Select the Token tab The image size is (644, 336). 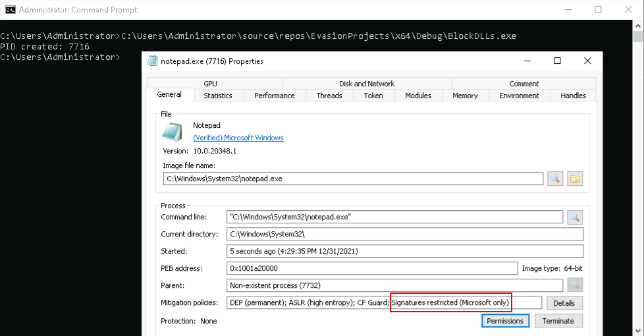pos(373,96)
